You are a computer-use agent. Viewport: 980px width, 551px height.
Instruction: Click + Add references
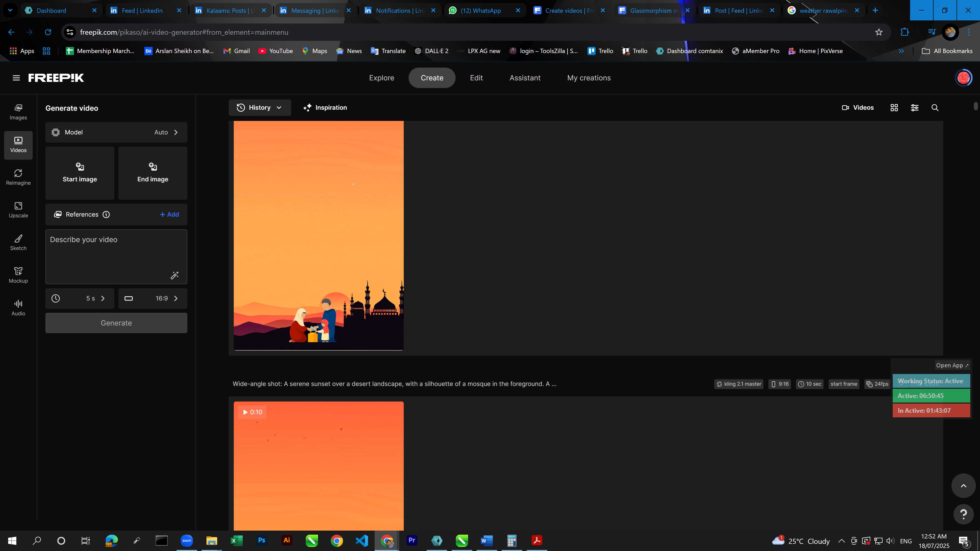[169, 215]
